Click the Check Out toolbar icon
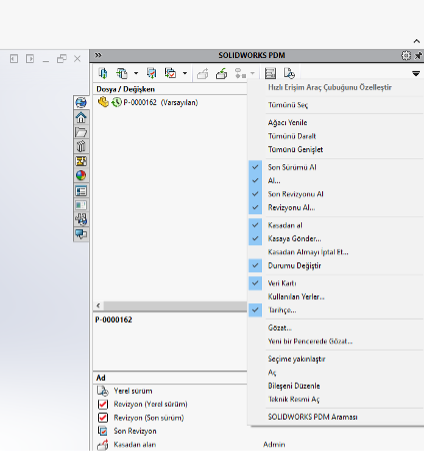 [x=203, y=73]
